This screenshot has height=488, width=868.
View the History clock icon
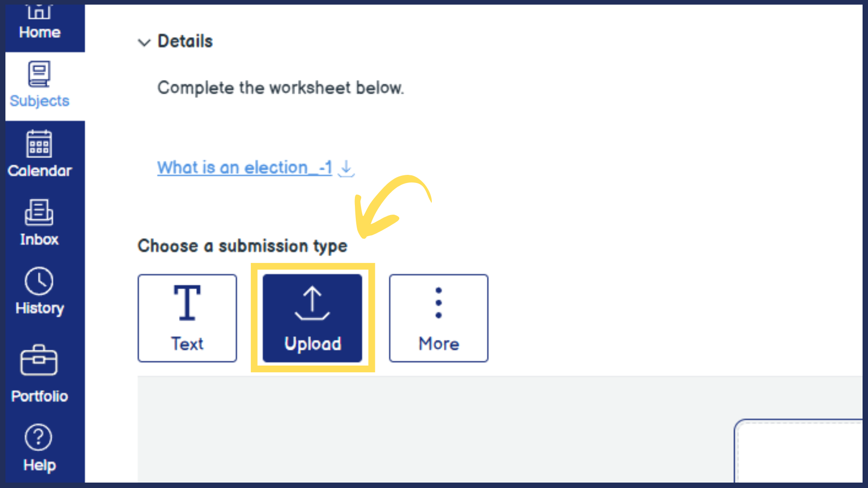pos(39,281)
